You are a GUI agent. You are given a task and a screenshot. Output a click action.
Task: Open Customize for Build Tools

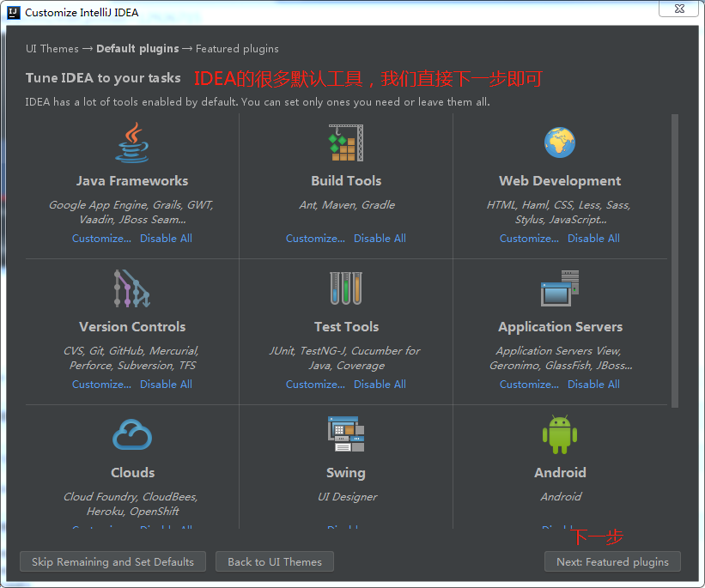[x=316, y=239]
